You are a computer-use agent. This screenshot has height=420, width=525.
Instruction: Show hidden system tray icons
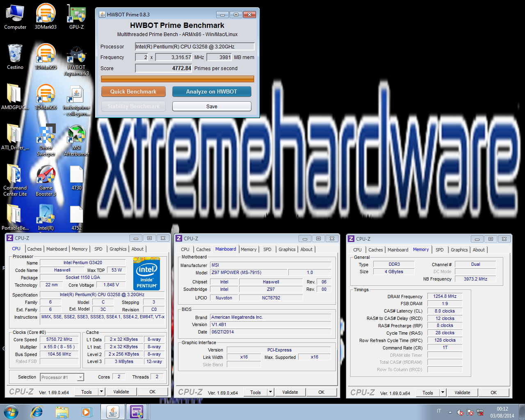[x=450, y=412]
